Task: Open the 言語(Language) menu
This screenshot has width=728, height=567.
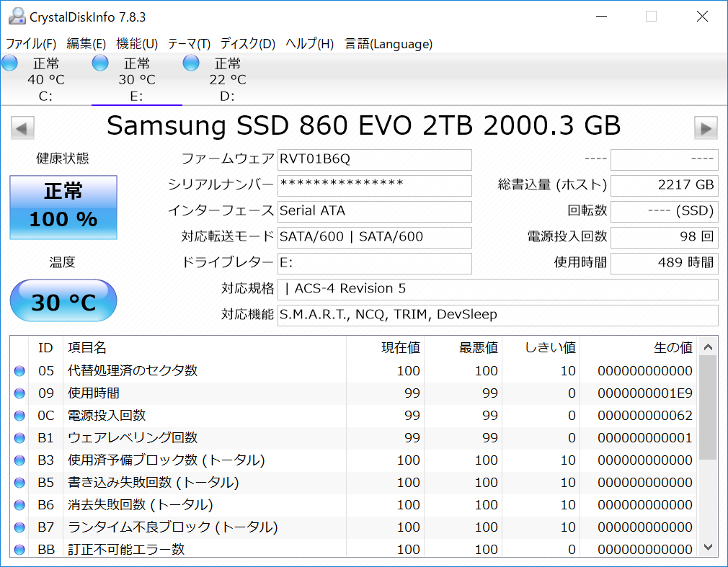Action: pos(389,44)
